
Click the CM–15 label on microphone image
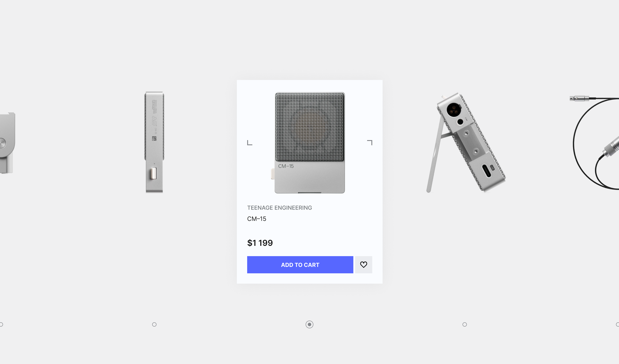(x=286, y=166)
